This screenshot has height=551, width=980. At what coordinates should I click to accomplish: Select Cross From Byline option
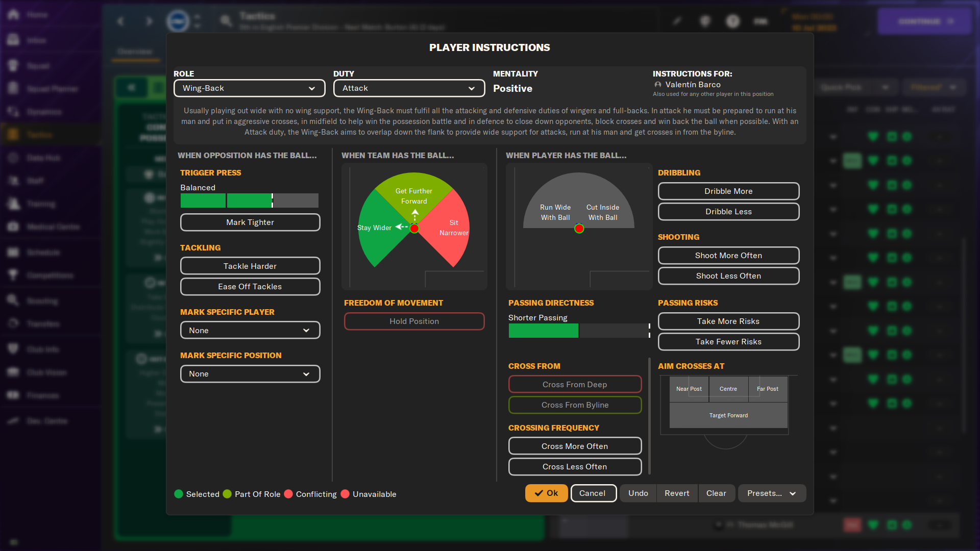point(575,405)
